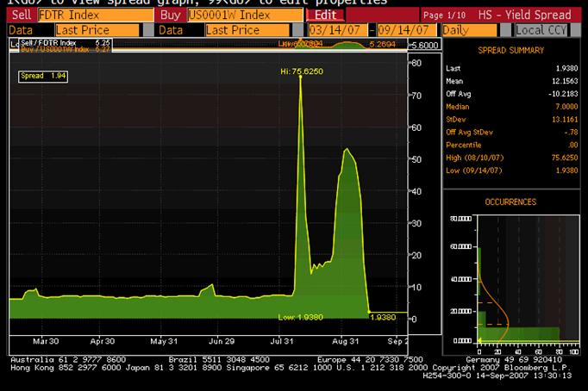This screenshot has width=588, height=391.
Task: Click the 5.2694 value in the upper mini chart
Action: [382, 44]
